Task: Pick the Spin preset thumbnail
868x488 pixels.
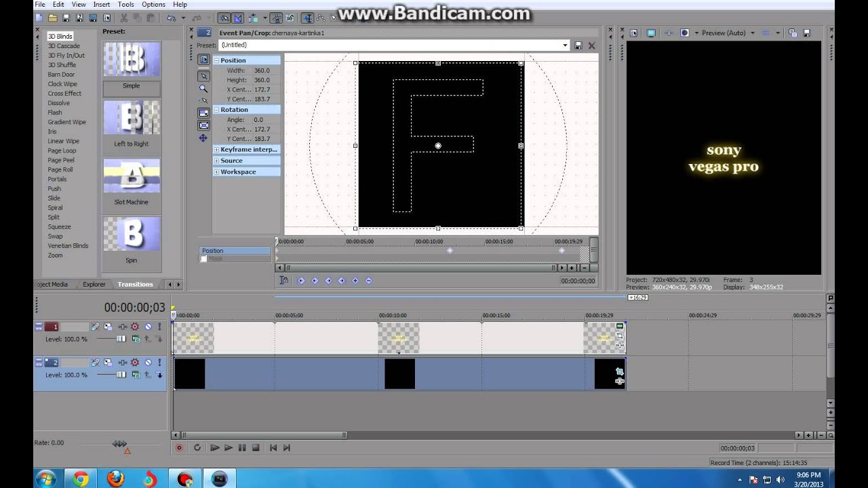Action: pyautogui.click(x=132, y=234)
